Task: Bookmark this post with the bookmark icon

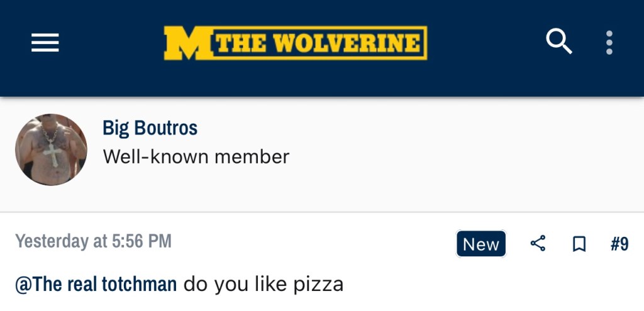Action: pyautogui.click(x=579, y=244)
